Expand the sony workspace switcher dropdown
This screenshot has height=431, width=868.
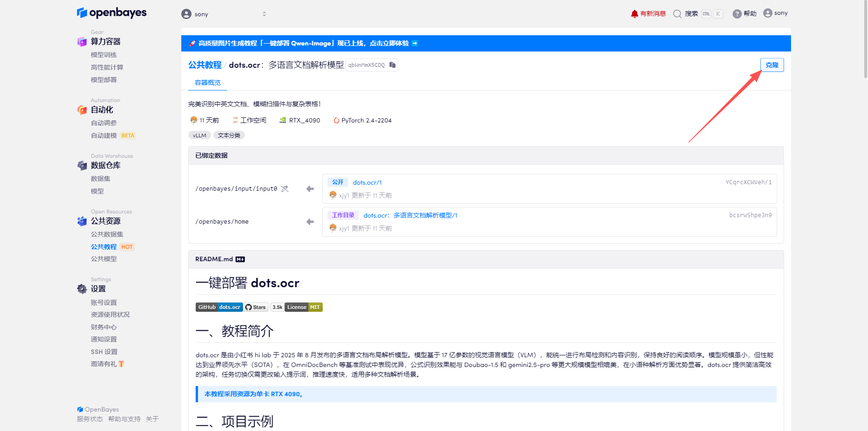(x=264, y=14)
